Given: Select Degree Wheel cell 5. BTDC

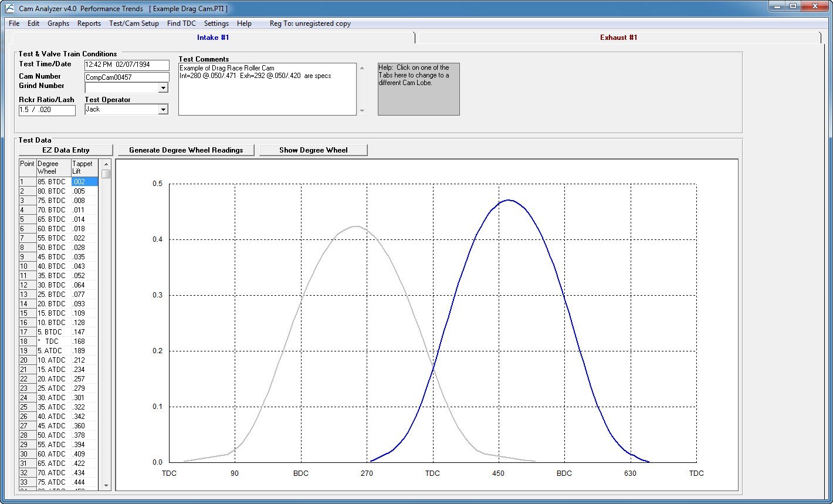Looking at the screenshot, I should [53, 332].
